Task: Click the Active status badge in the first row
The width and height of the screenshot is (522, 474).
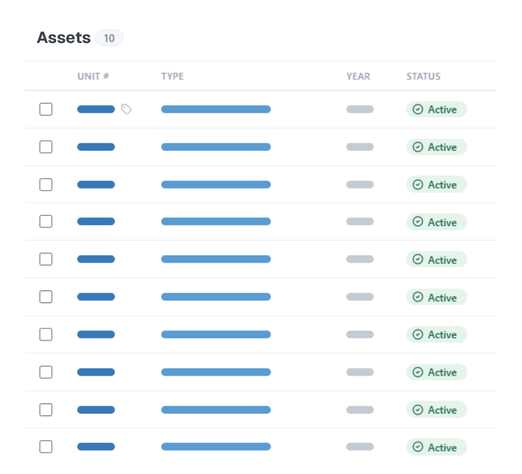Action: coord(436,109)
